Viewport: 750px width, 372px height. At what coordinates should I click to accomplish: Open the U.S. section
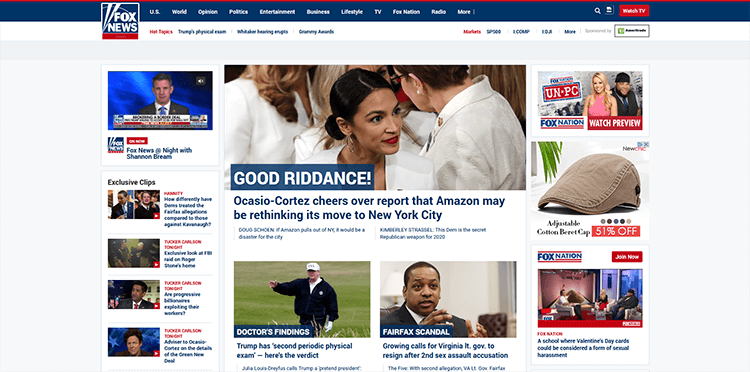click(x=154, y=12)
